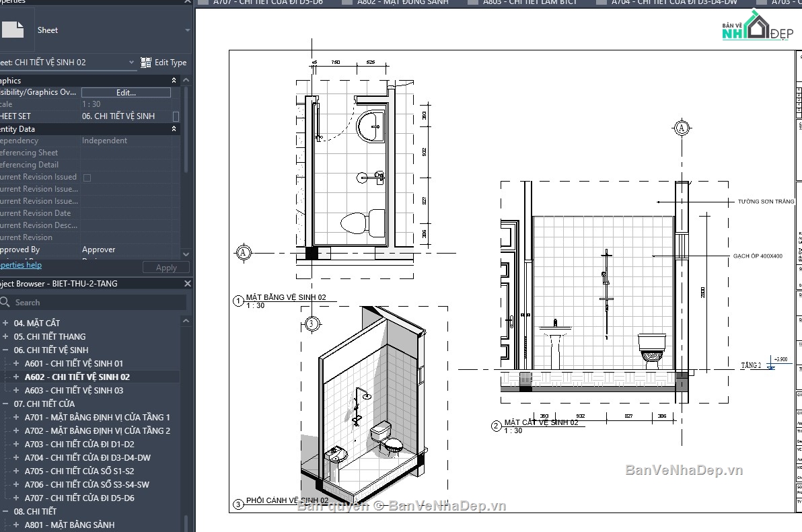Select the shower column in the section view

point(606,295)
